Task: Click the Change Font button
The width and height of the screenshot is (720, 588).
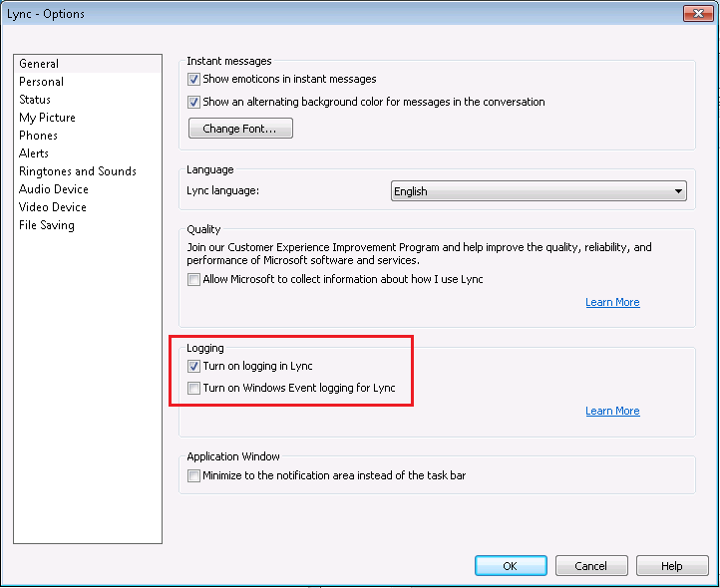Action: pos(240,129)
